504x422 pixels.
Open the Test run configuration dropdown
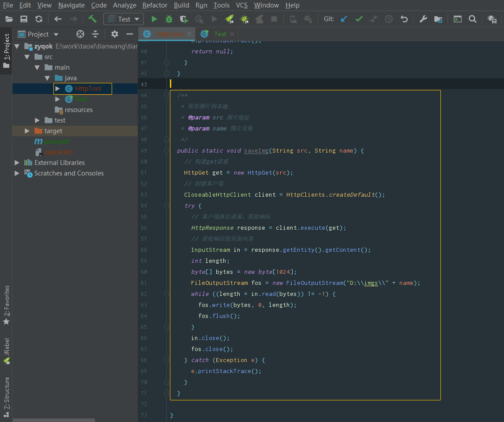point(124,19)
